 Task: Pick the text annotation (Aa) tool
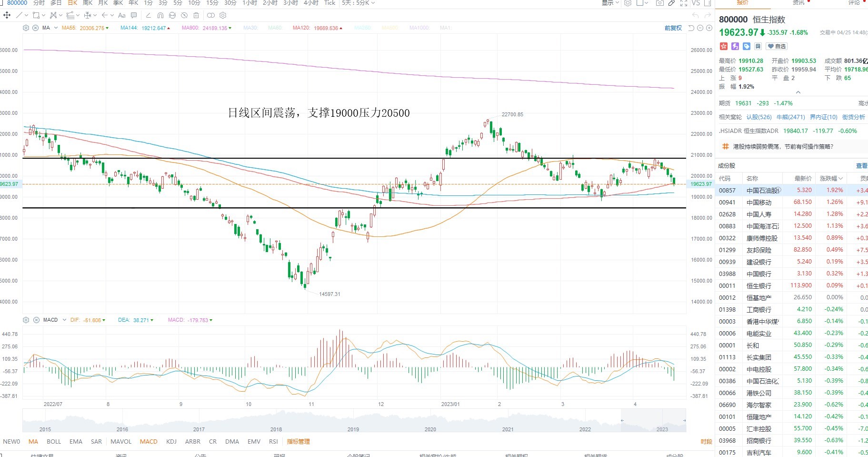[121, 15]
